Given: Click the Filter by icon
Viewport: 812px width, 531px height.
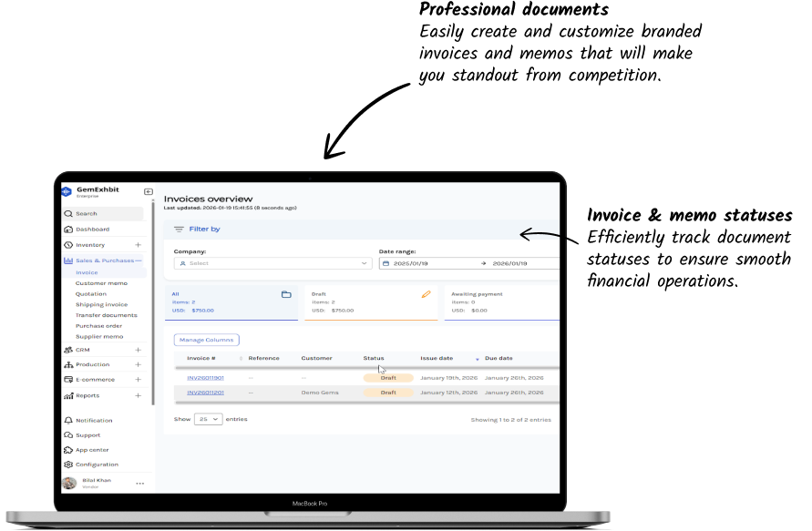Looking at the screenshot, I should pyautogui.click(x=179, y=230).
